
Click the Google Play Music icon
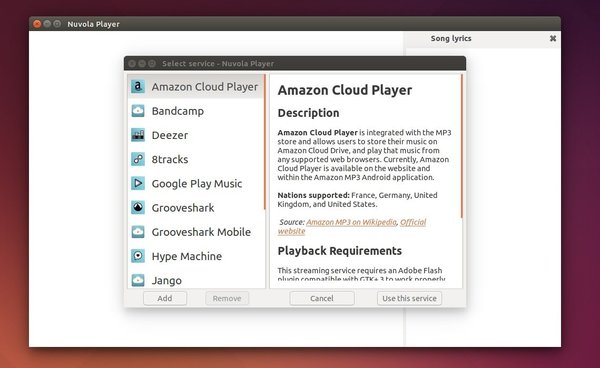tap(138, 184)
